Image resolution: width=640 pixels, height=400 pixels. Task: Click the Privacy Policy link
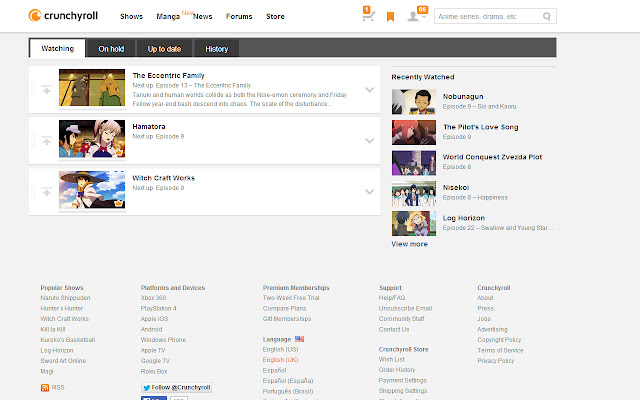496,361
